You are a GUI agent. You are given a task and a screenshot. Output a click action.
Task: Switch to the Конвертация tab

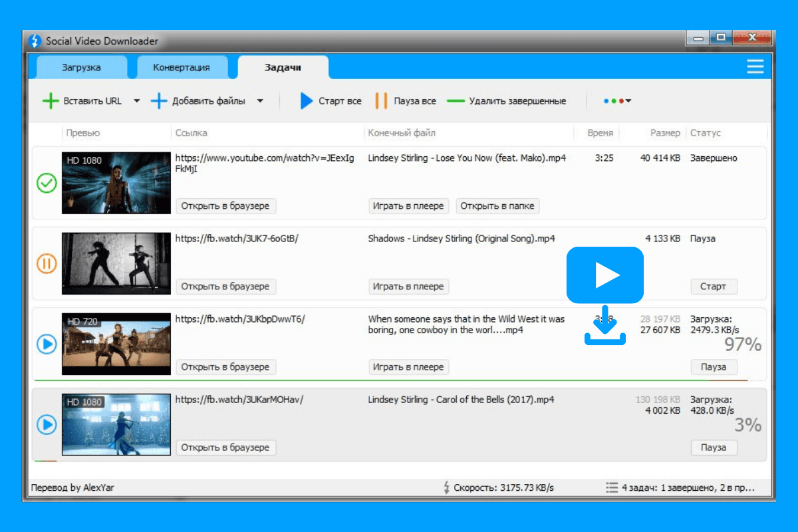[182, 67]
